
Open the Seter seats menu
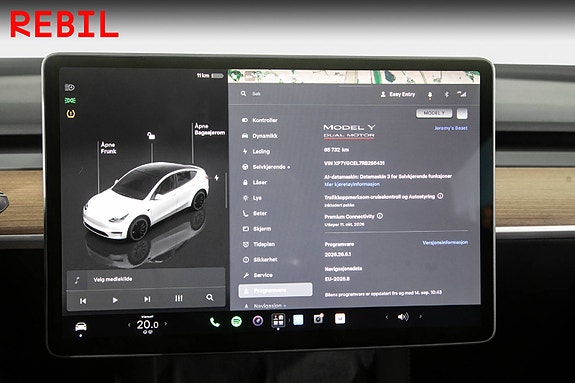254,213
